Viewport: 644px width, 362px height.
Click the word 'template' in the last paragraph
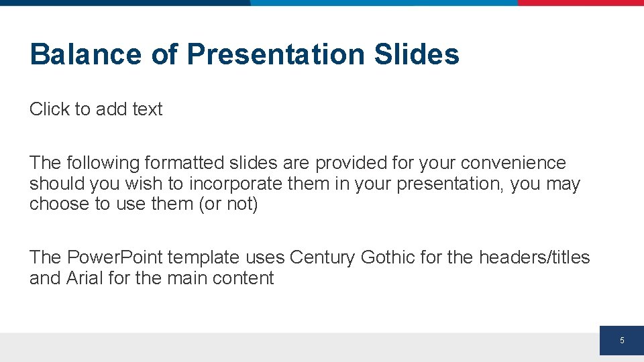click(x=203, y=257)
